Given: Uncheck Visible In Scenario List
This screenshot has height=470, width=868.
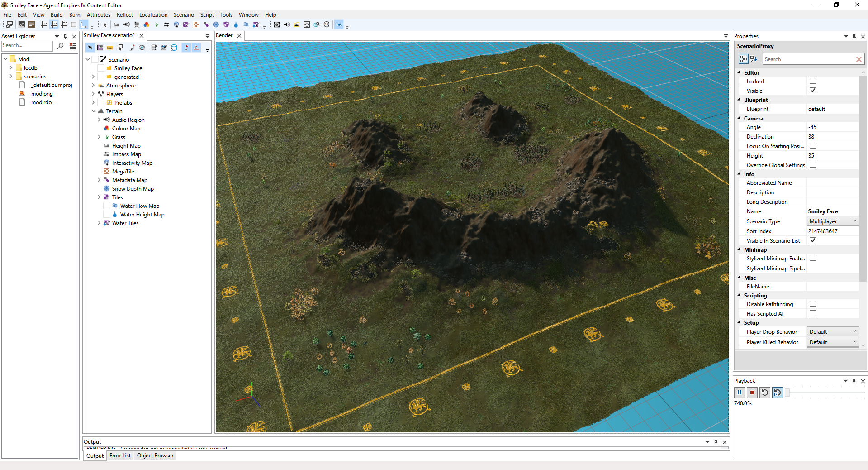Looking at the screenshot, I should [x=813, y=240].
